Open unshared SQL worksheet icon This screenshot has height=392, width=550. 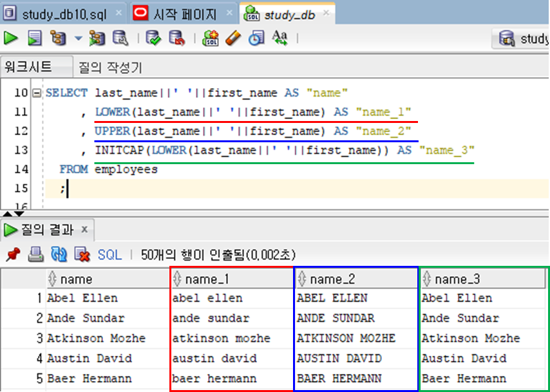click(x=210, y=38)
